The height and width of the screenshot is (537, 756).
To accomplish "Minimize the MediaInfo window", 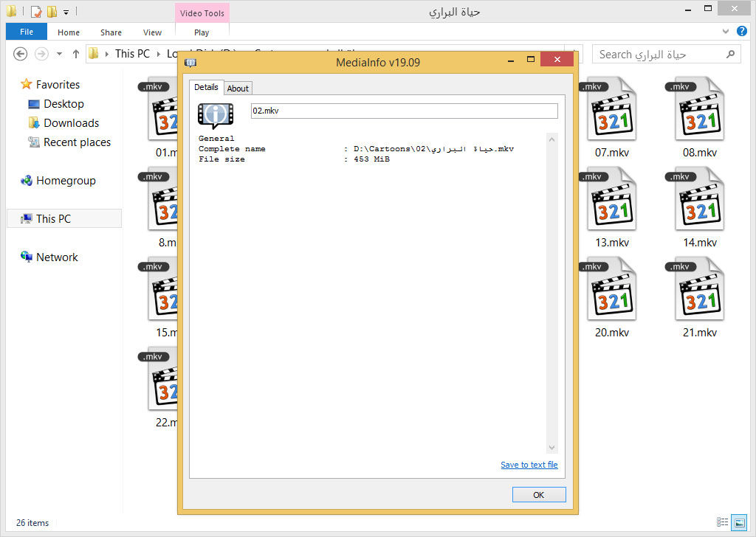I will [511, 60].
